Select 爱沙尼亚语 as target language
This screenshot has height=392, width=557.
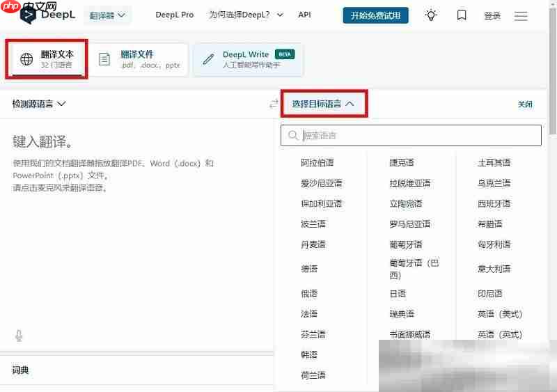322,183
